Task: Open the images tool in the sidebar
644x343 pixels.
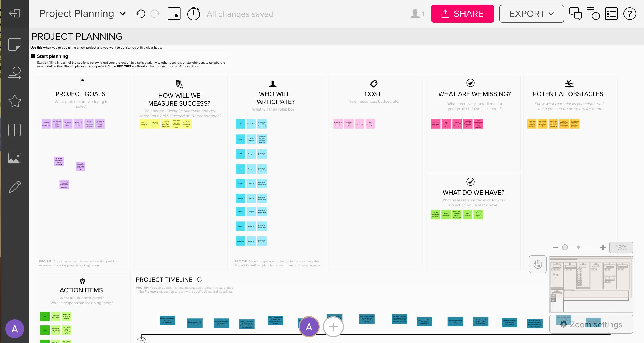Action: pos(14,158)
